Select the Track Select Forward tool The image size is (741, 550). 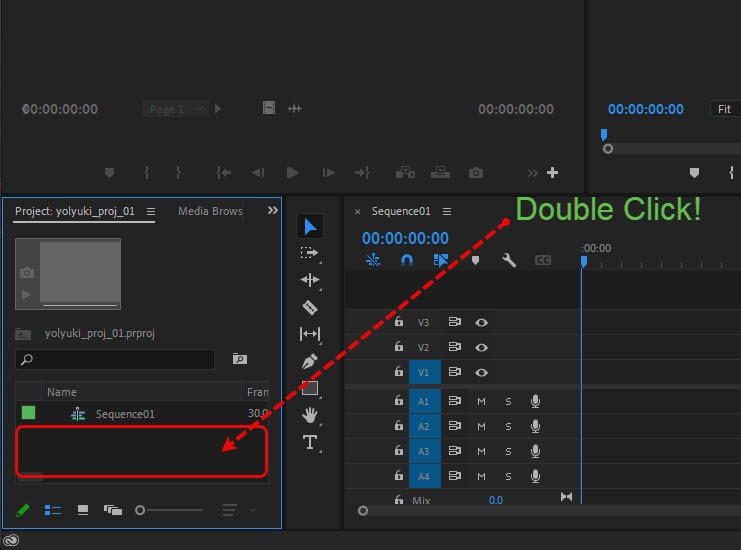pyautogui.click(x=310, y=254)
